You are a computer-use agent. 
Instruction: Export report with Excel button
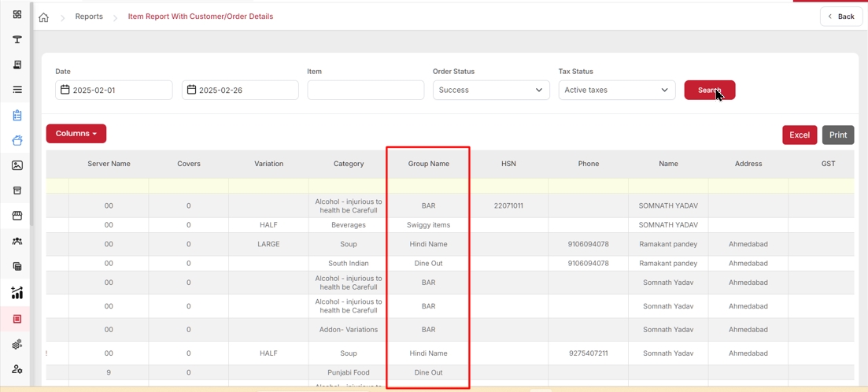[800, 135]
